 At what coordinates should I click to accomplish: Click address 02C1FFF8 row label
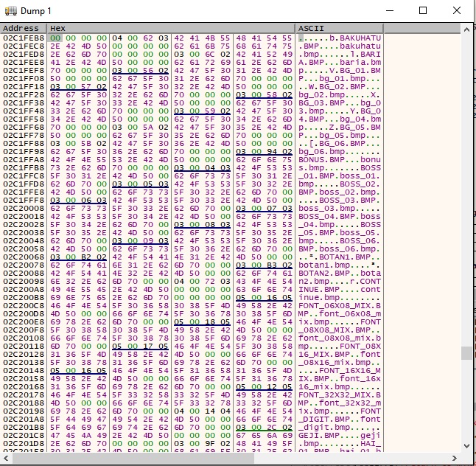22,199
